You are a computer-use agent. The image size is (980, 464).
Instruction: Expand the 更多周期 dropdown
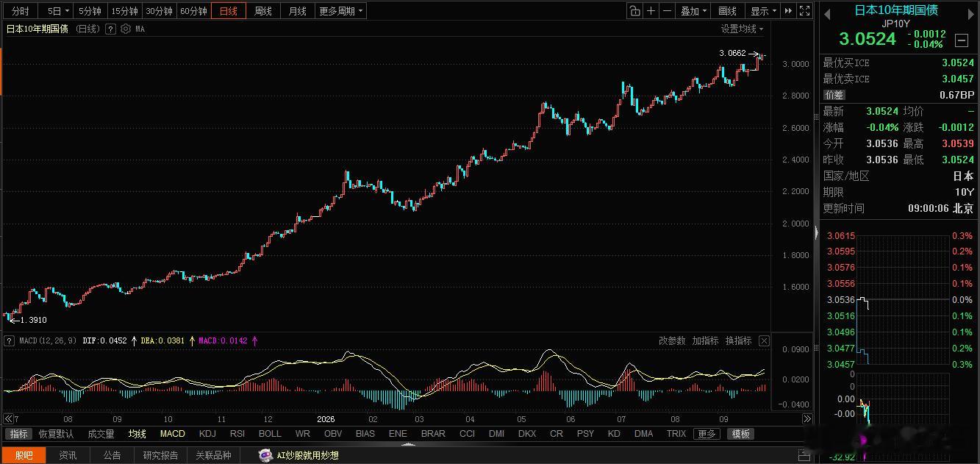340,11
